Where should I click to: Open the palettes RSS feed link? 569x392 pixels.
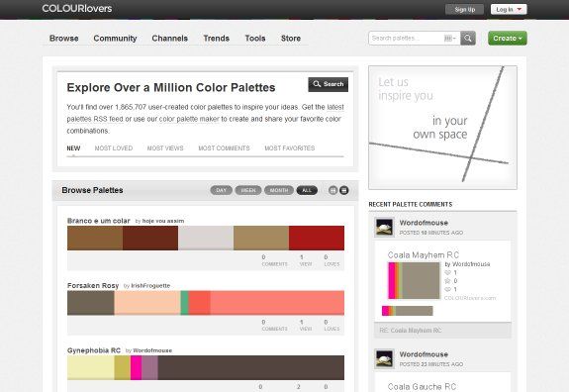click(x=95, y=119)
